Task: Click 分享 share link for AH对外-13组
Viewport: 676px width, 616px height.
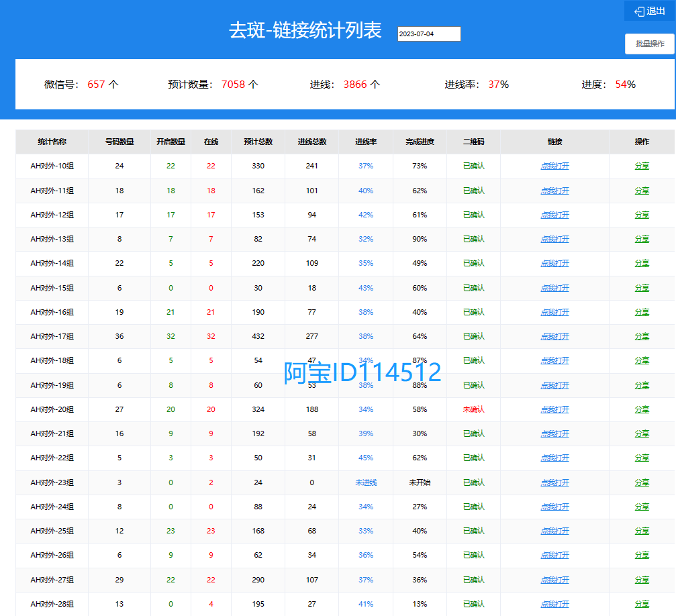Action: coord(642,239)
